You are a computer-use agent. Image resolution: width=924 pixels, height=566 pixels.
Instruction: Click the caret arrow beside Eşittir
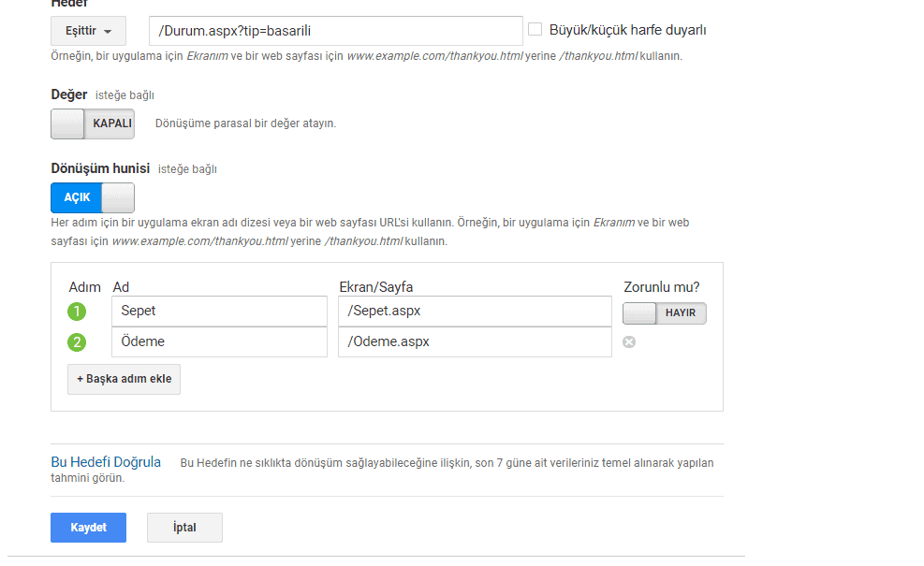(109, 32)
